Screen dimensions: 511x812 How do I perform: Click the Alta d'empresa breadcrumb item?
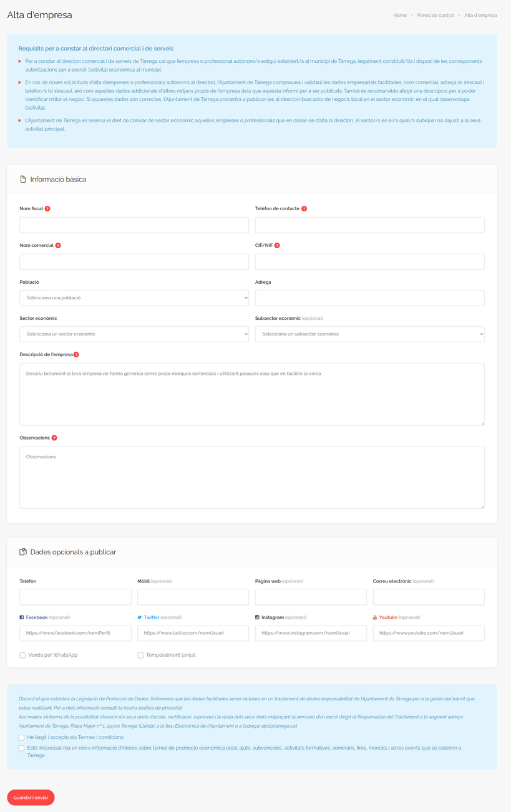pyautogui.click(x=480, y=15)
